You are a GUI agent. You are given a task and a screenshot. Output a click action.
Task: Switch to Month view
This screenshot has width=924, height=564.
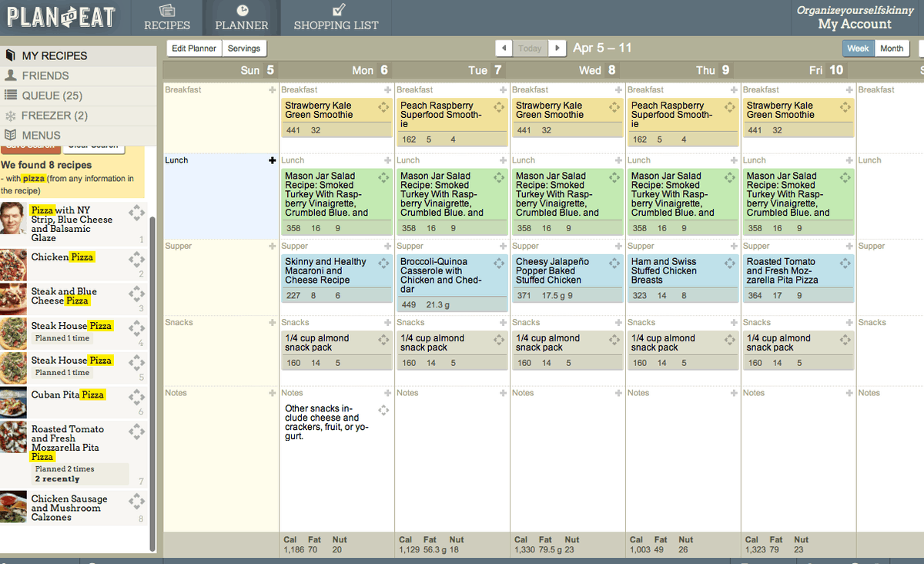(x=892, y=48)
